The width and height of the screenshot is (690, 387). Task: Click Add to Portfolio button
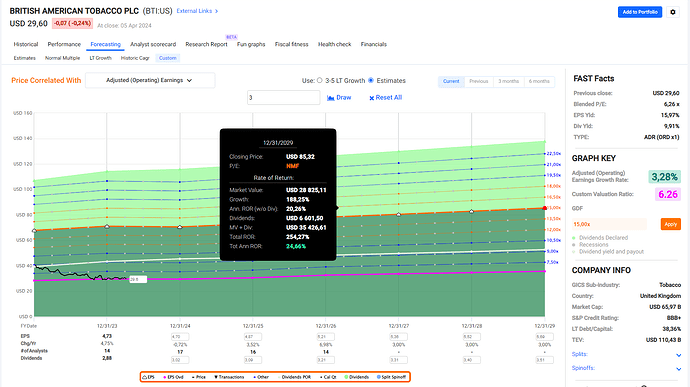click(x=640, y=12)
